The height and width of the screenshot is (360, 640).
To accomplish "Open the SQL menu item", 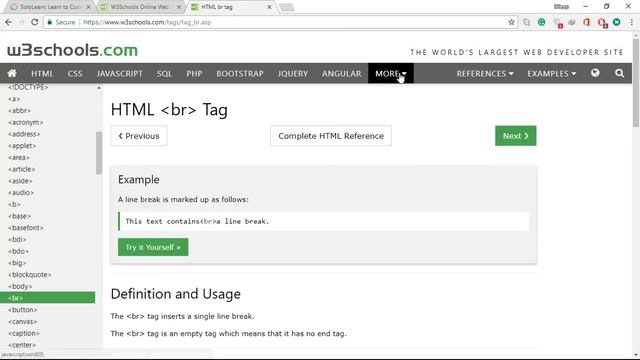I will point(164,73).
